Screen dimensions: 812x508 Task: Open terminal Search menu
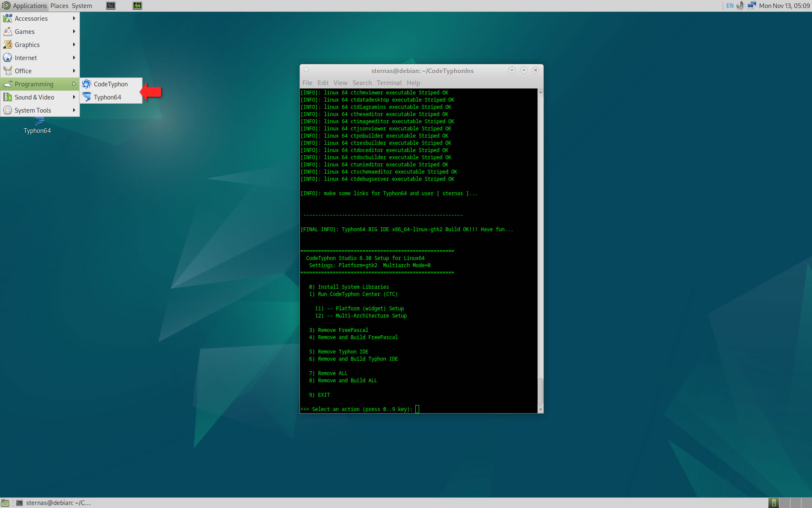[x=362, y=83]
